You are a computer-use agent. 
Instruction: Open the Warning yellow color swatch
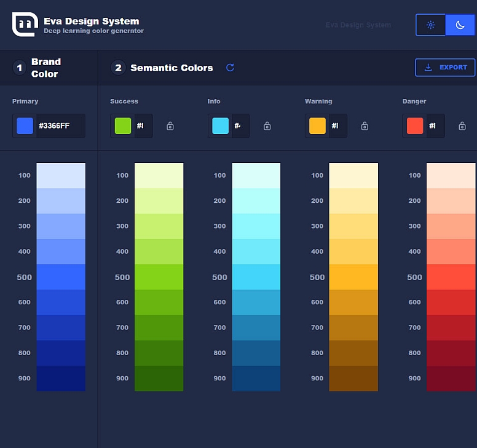(318, 126)
